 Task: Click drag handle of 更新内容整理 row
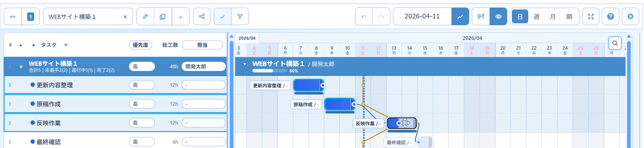coord(10,85)
